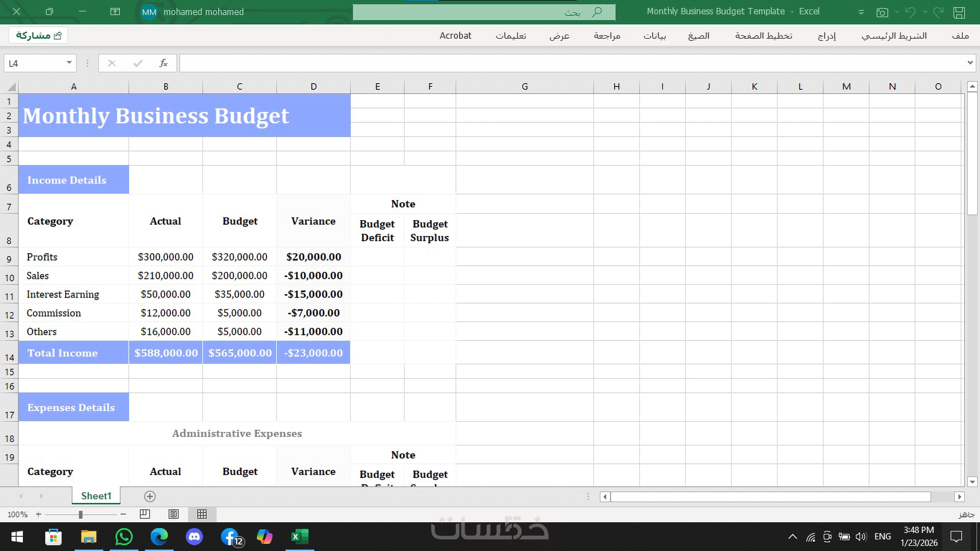Add a new sheet with plus icon
This screenshot has height=551, width=980.
pyautogui.click(x=149, y=496)
